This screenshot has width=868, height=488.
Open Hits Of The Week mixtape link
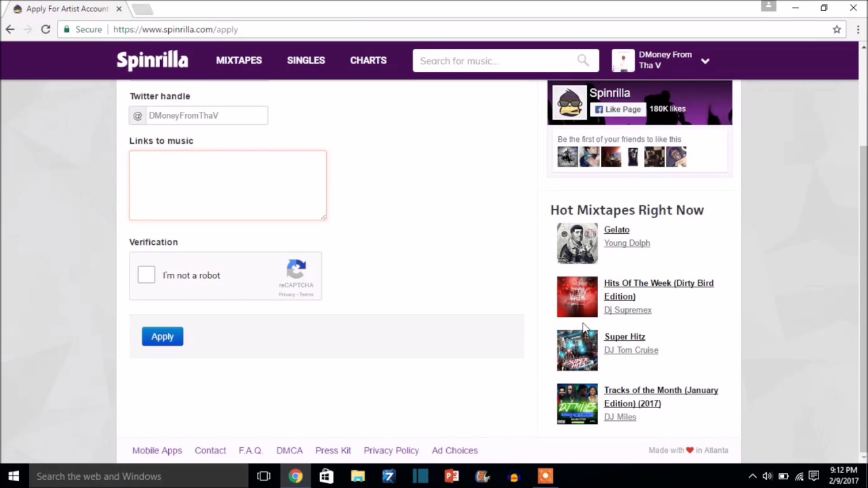click(x=658, y=289)
